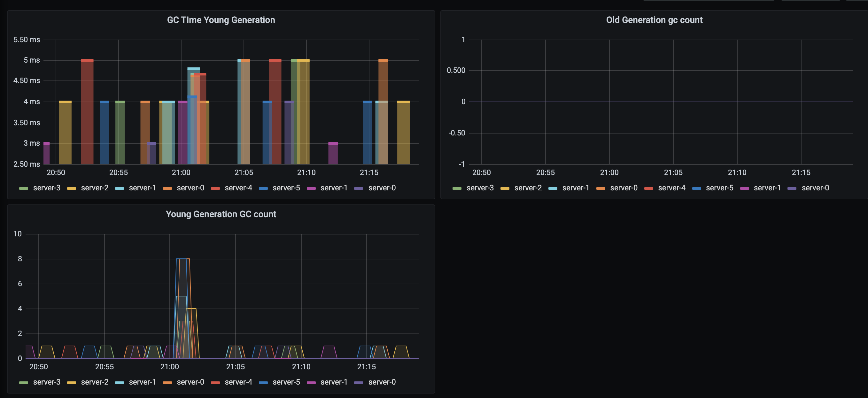Toggle server-3 series in GC TIme Young Generation legend
Image resolution: width=868 pixels, height=398 pixels.
(47, 188)
